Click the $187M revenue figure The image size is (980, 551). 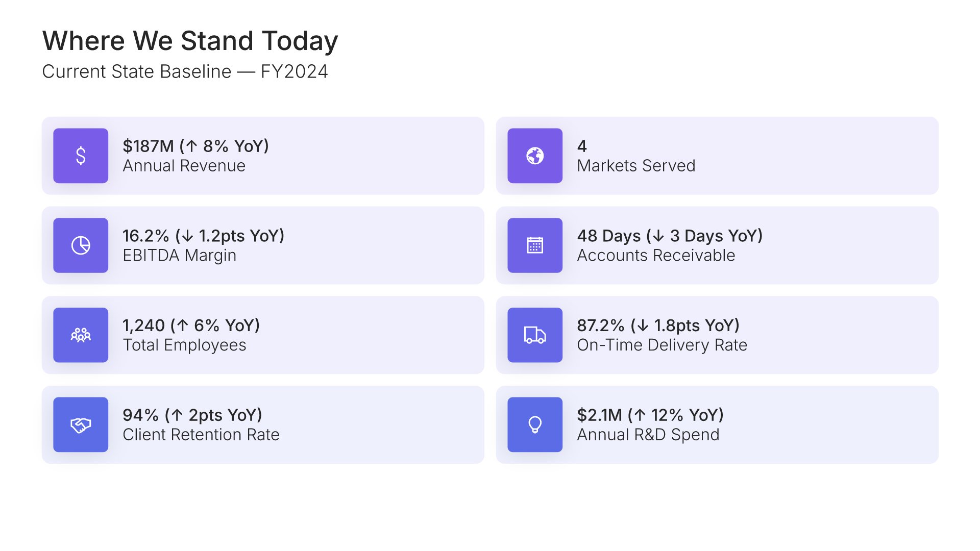pos(195,146)
